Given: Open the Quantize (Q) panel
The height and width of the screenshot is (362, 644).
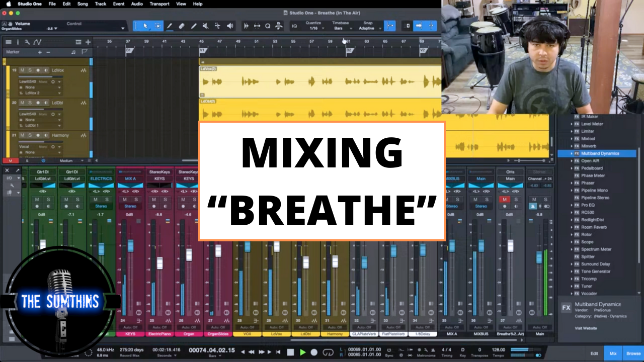Looking at the screenshot, I should tap(268, 26).
